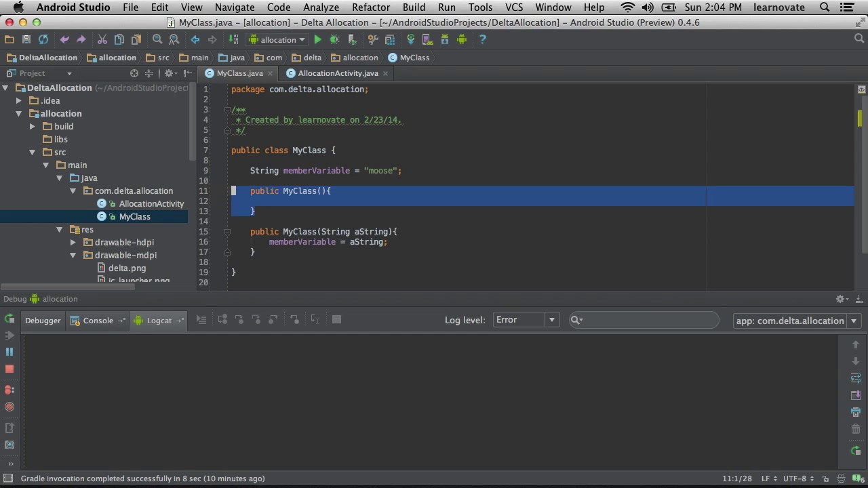The height and width of the screenshot is (488, 868).
Task: Open the Apple menu
Action: point(18,7)
